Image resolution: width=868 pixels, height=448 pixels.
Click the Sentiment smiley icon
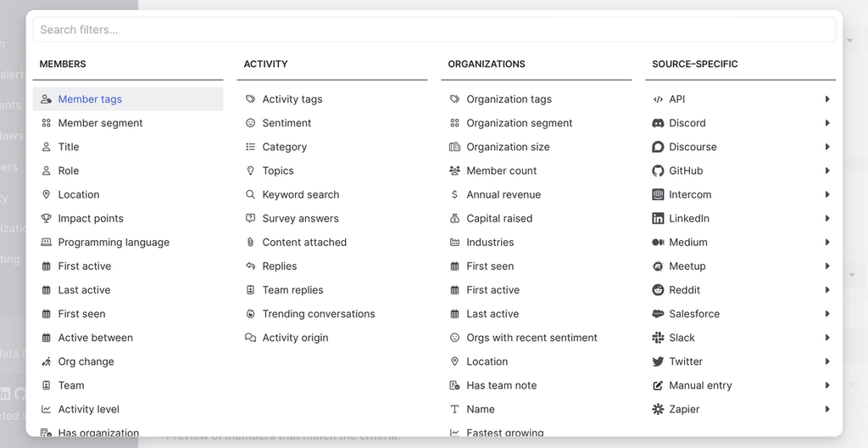tap(251, 123)
